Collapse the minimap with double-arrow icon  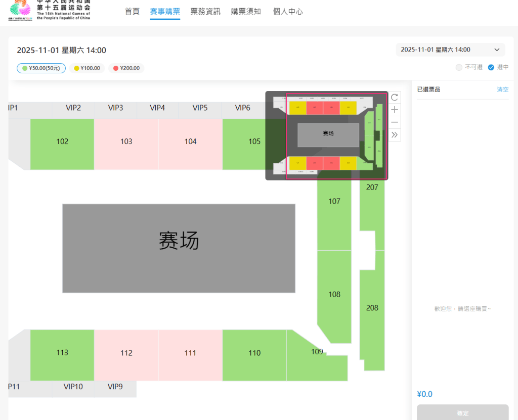(395, 135)
